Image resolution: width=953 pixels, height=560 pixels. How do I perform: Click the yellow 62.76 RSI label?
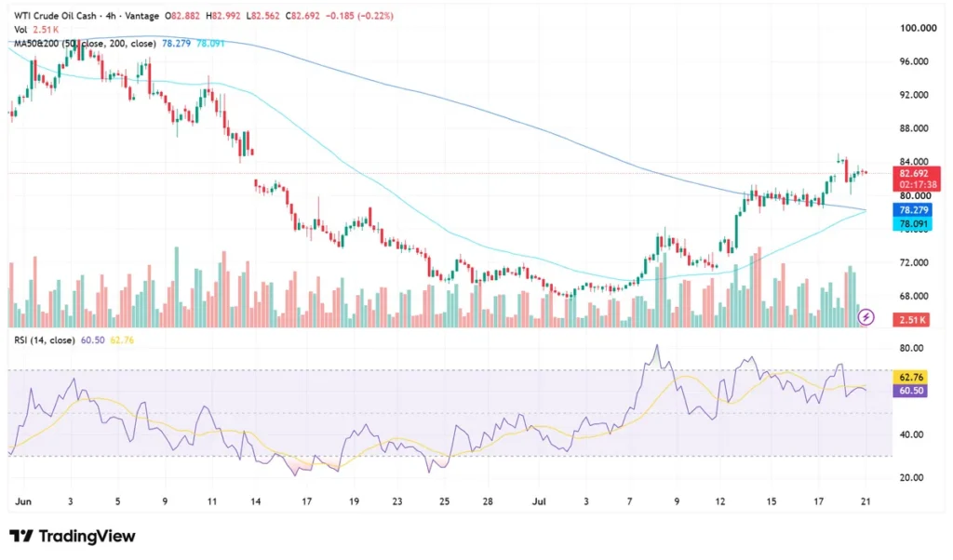pos(910,377)
